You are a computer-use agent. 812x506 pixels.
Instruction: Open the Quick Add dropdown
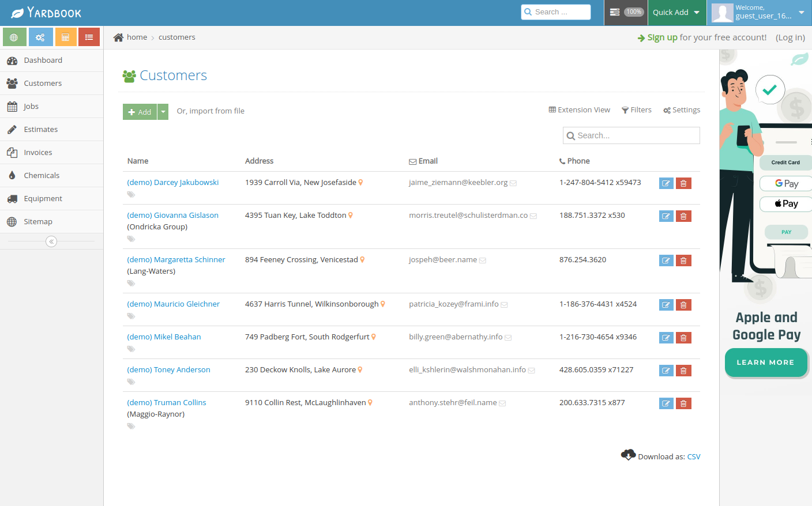[x=676, y=13]
